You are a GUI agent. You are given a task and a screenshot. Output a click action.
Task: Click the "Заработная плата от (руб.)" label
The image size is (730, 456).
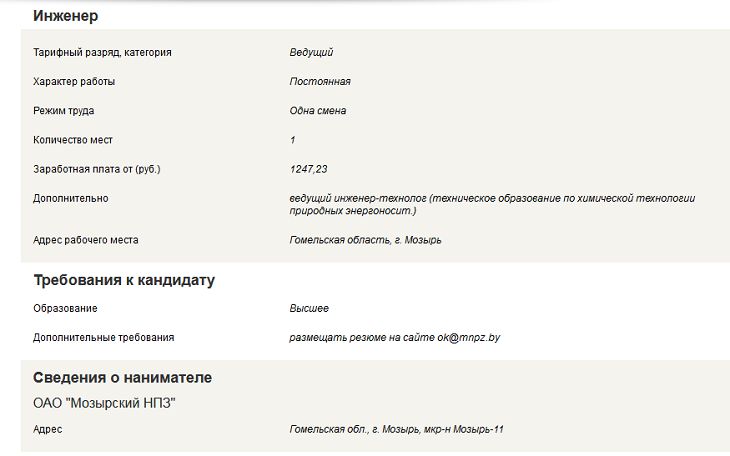[97, 169]
